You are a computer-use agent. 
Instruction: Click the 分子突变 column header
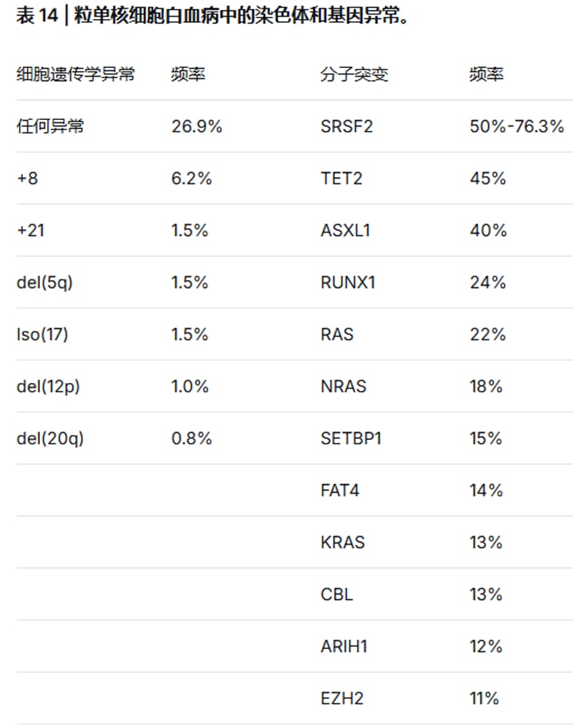pos(355,75)
